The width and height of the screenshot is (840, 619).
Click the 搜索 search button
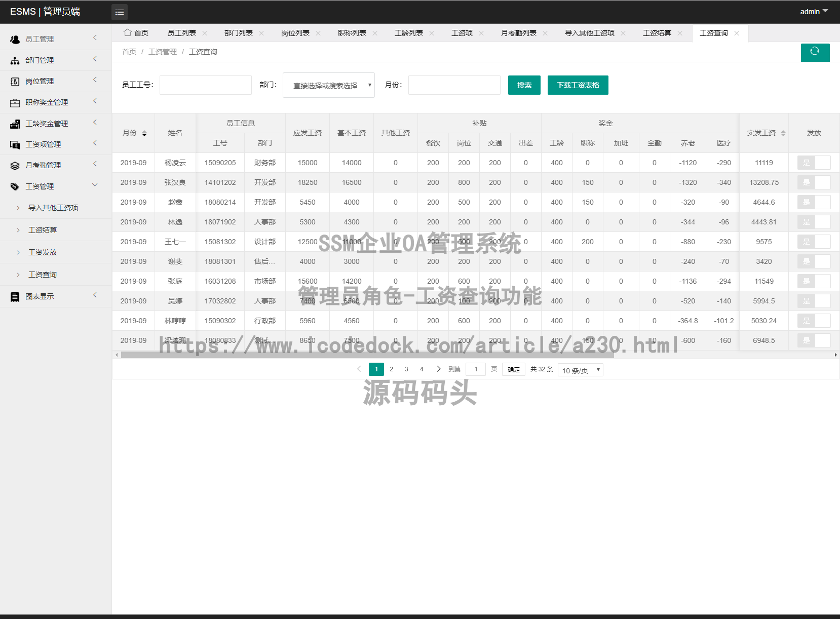pos(524,85)
